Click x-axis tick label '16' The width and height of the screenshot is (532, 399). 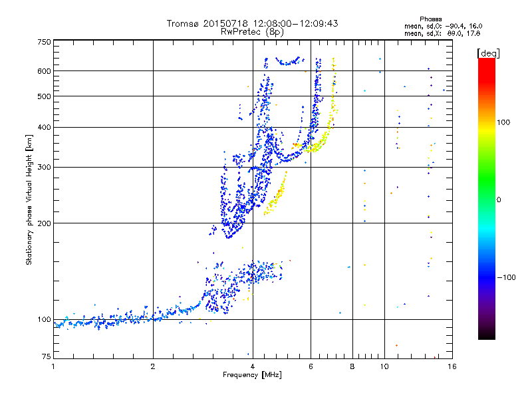tap(452, 366)
